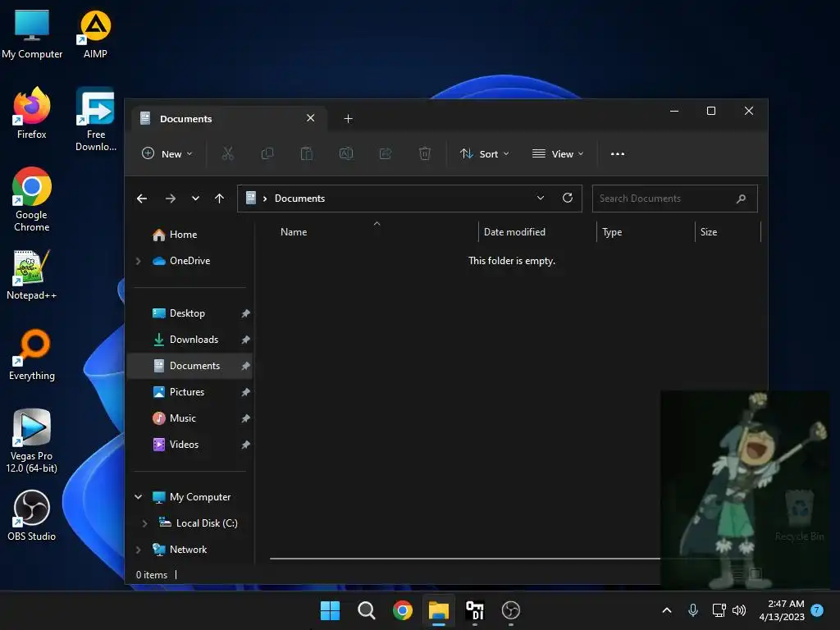Open the View dropdown menu

coord(558,153)
